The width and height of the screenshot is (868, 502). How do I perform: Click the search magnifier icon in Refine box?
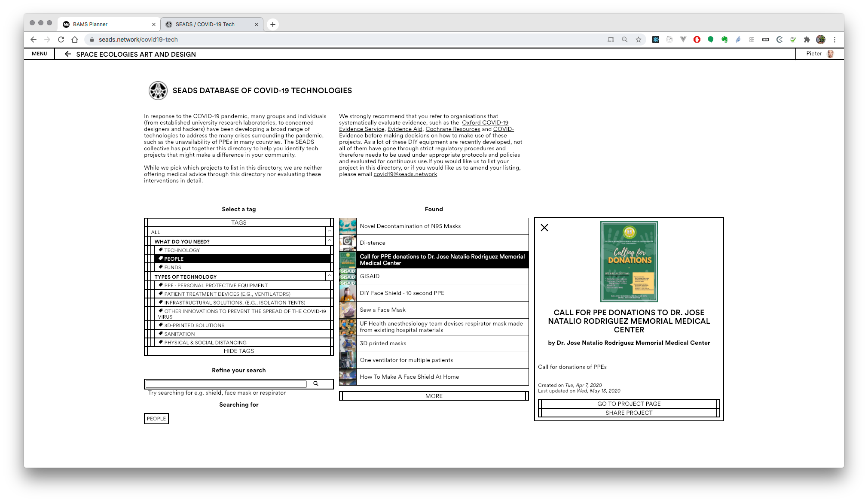click(316, 383)
